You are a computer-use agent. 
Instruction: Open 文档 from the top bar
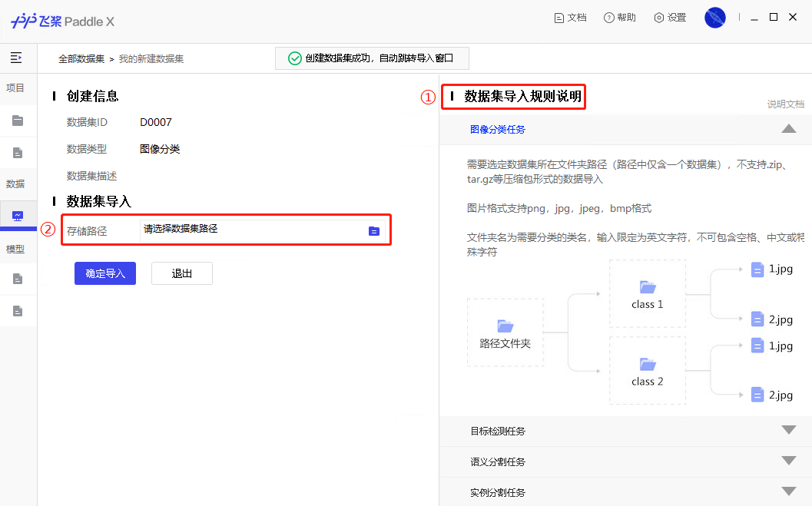pos(570,18)
